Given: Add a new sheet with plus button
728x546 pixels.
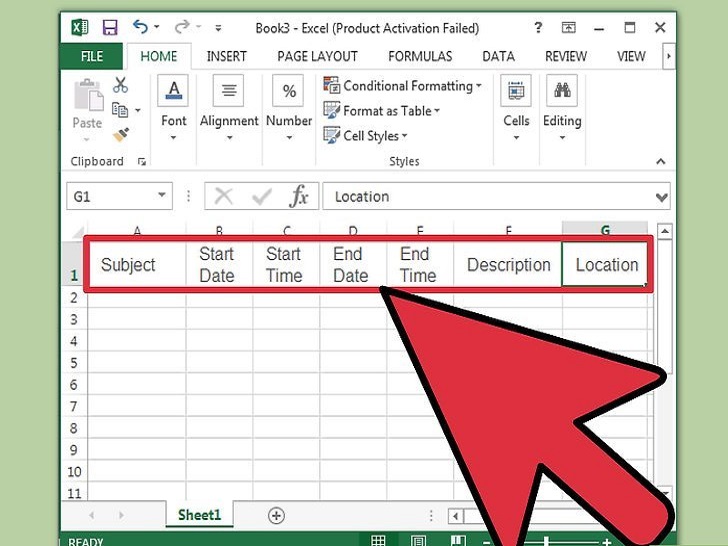Looking at the screenshot, I should click(x=276, y=515).
